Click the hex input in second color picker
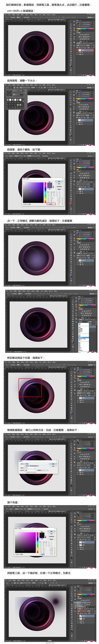The width and height of the screenshot is (99, 644). click(x=44, y=554)
